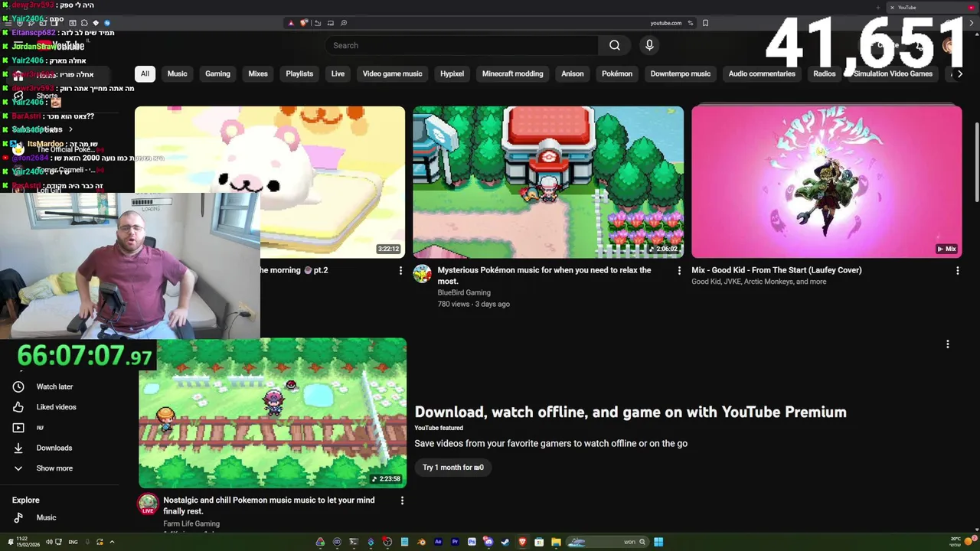
Task: Switch to Brave browser in taskbar
Action: point(522,542)
